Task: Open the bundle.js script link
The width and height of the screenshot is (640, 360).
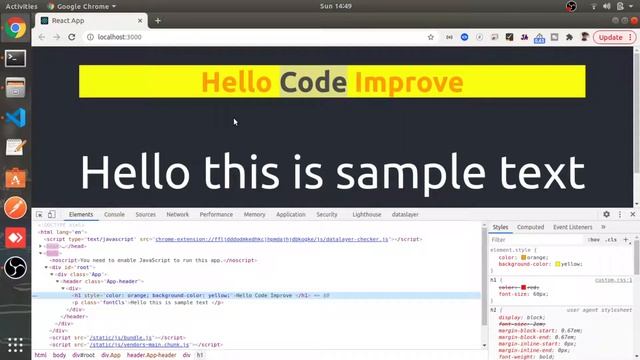Action: 120,338
